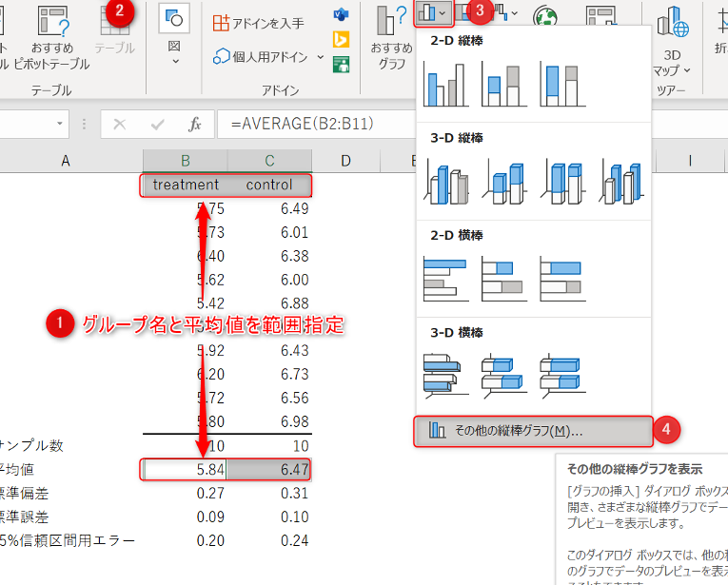Insert the 3-D clustered column chart
Image resolution: width=728 pixels, height=585 pixels.
click(x=446, y=181)
